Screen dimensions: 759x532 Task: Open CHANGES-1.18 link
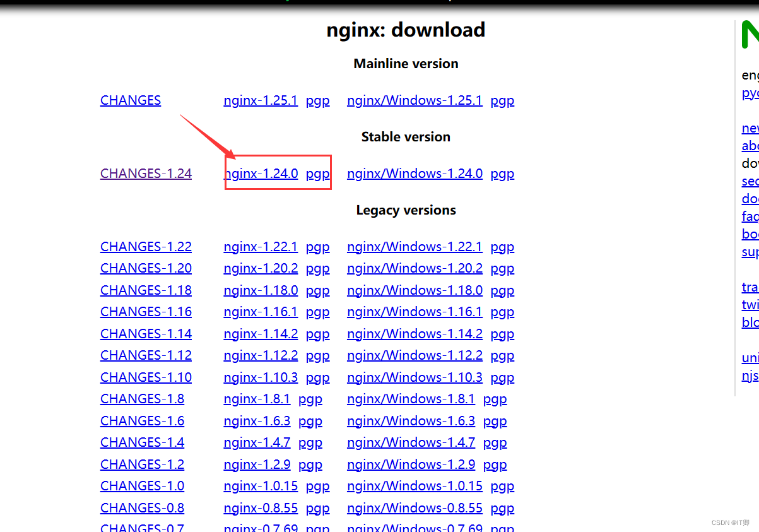click(146, 290)
